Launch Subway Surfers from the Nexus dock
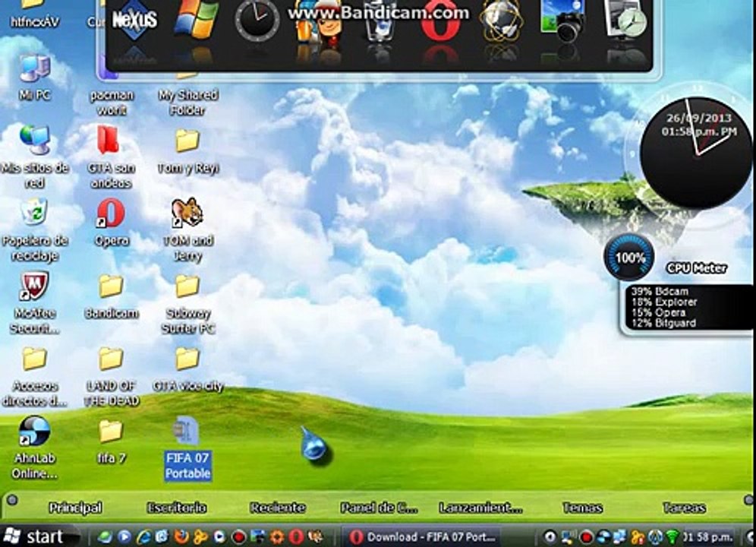The image size is (756, 547). 319,22
